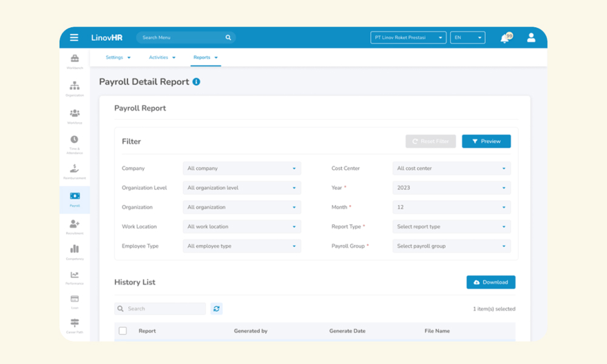Open the Competency sidebar item
Image resolution: width=607 pixels, height=364 pixels.
pyautogui.click(x=75, y=252)
